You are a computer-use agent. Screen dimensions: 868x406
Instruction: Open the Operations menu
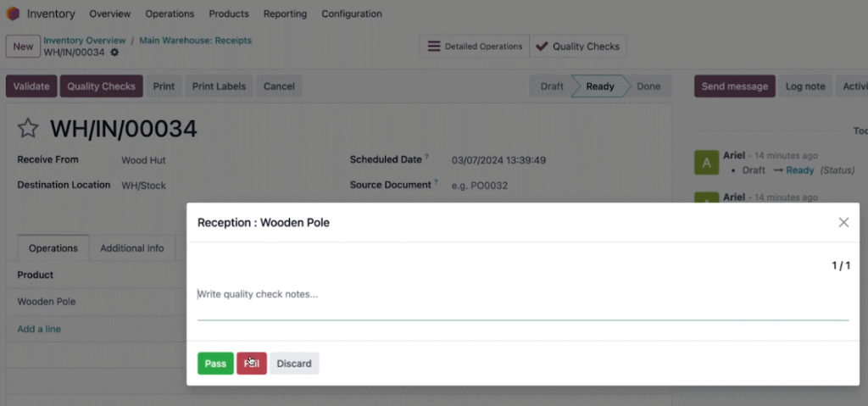point(170,14)
